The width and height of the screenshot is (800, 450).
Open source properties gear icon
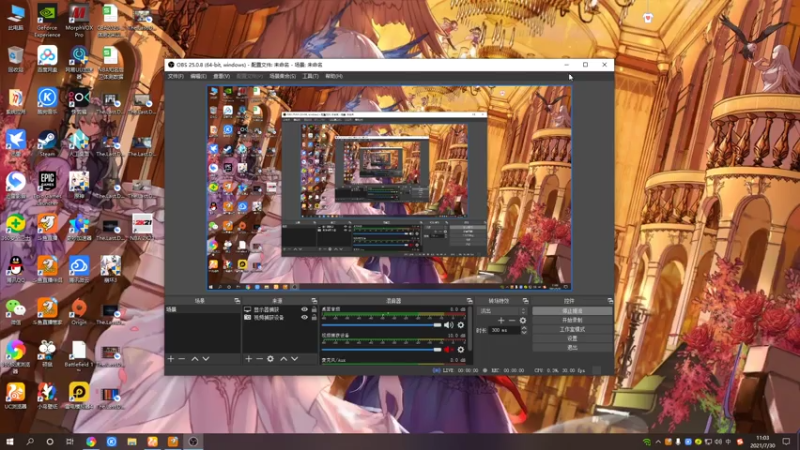[x=270, y=359]
